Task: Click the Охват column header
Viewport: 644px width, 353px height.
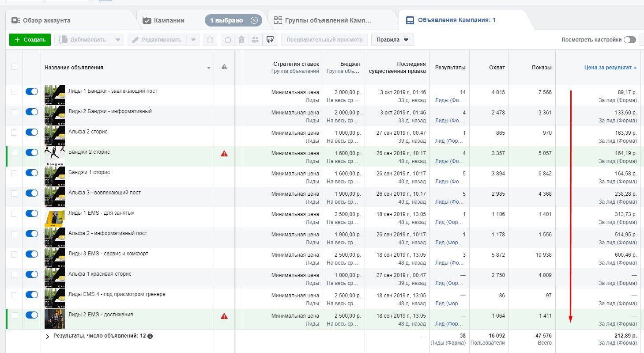Action: [497, 68]
